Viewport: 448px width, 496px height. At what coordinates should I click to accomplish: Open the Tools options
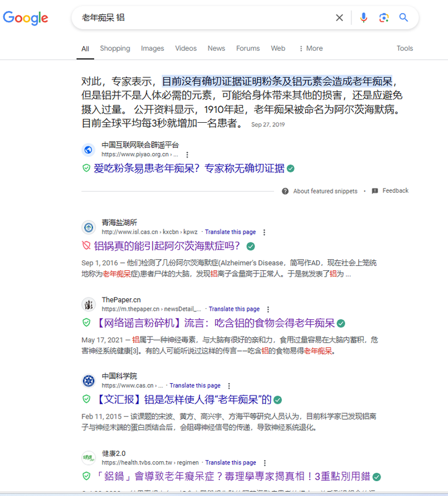[x=405, y=48]
